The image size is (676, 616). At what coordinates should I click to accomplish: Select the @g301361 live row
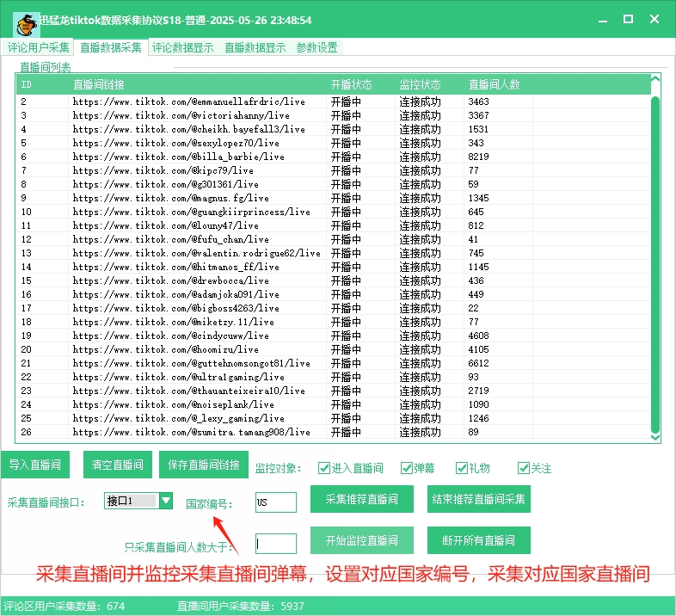(333, 184)
